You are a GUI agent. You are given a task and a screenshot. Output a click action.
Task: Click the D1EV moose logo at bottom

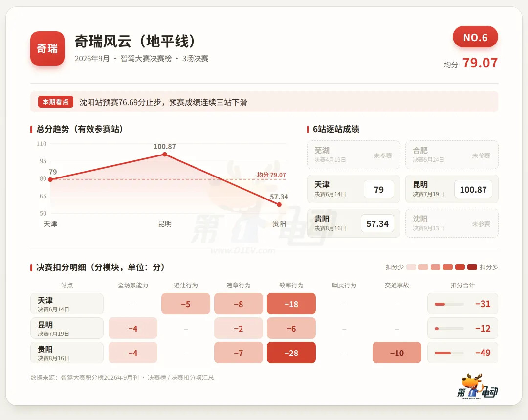478,386
